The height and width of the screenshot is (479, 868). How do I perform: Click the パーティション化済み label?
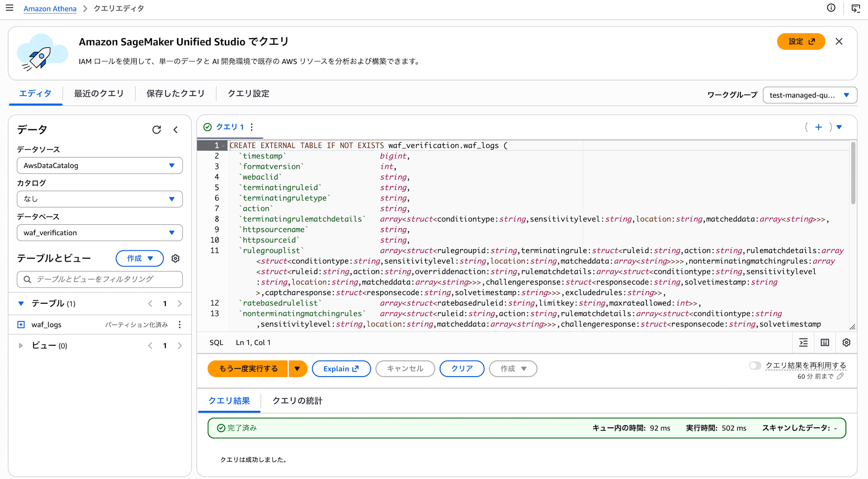tap(137, 325)
